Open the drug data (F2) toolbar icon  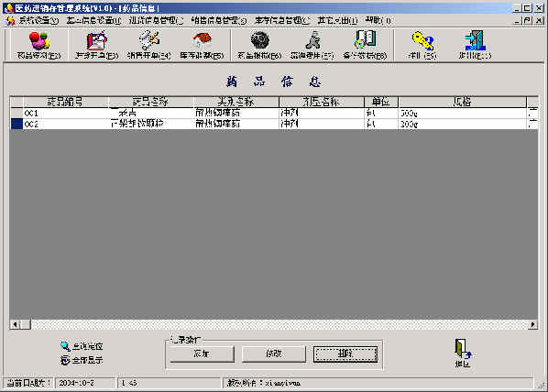(39, 45)
